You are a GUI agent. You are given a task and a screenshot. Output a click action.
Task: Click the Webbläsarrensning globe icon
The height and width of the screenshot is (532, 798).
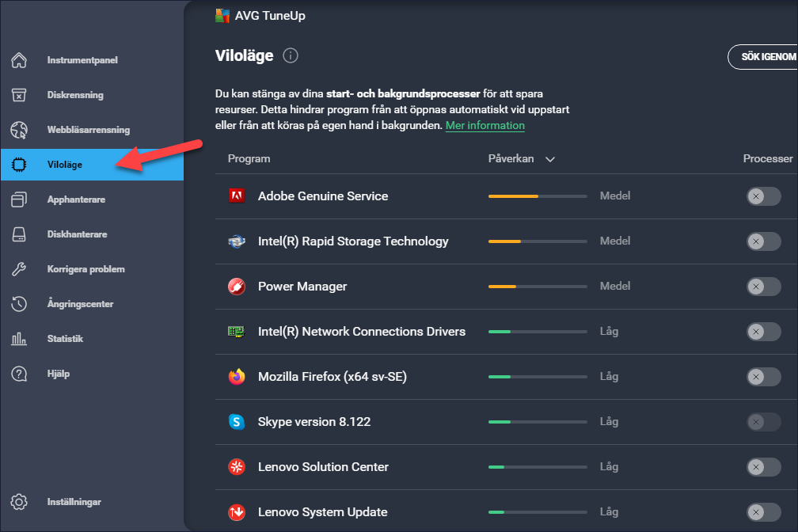click(x=19, y=130)
